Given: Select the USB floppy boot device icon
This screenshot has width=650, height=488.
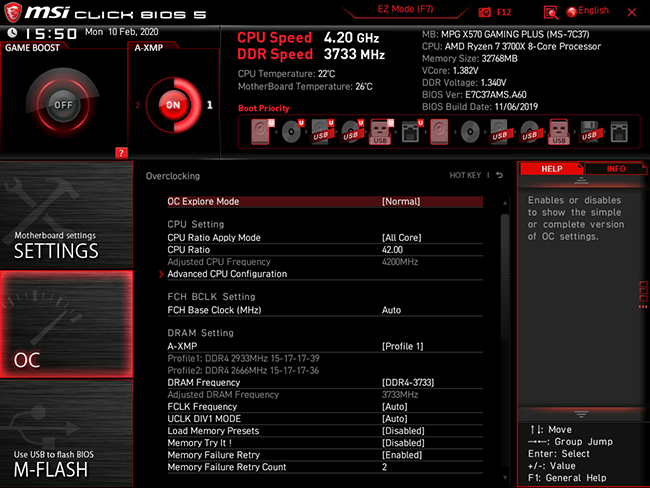Looking at the screenshot, I should [x=589, y=131].
